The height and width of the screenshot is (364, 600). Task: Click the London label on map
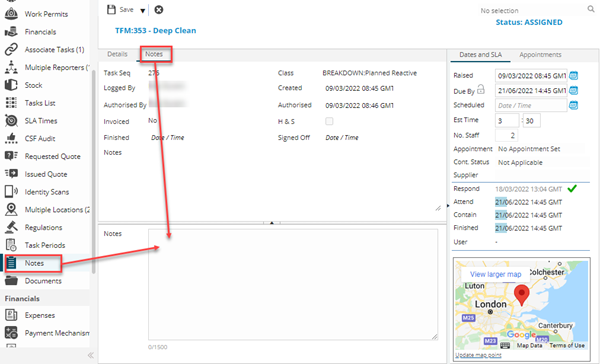491,304
